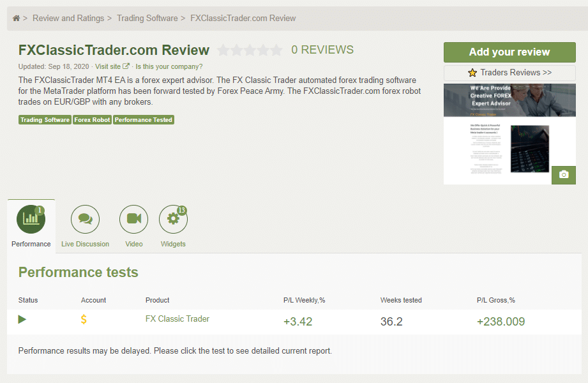
Task: Open the Widgets gear icon
Action: point(173,220)
